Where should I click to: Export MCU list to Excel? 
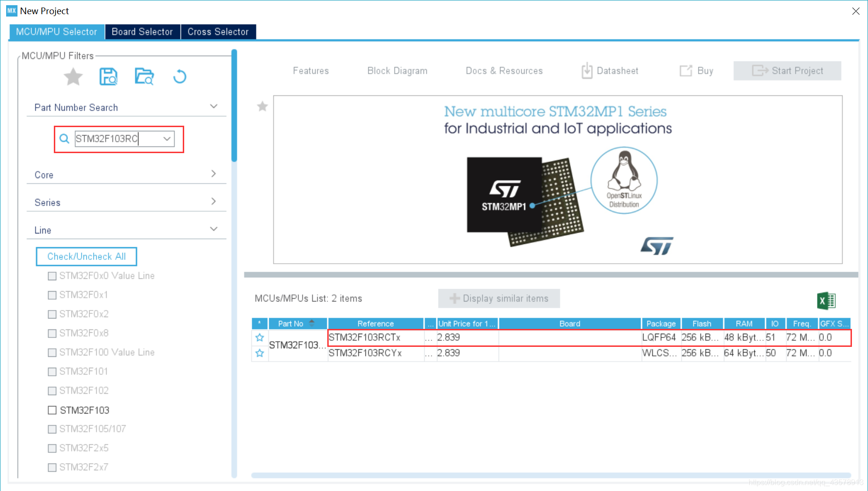tap(826, 301)
